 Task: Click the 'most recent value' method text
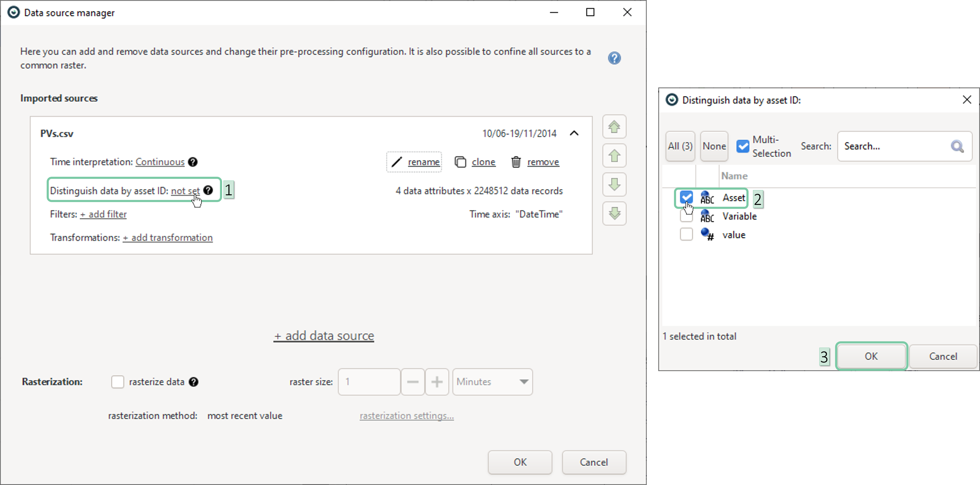point(245,416)
